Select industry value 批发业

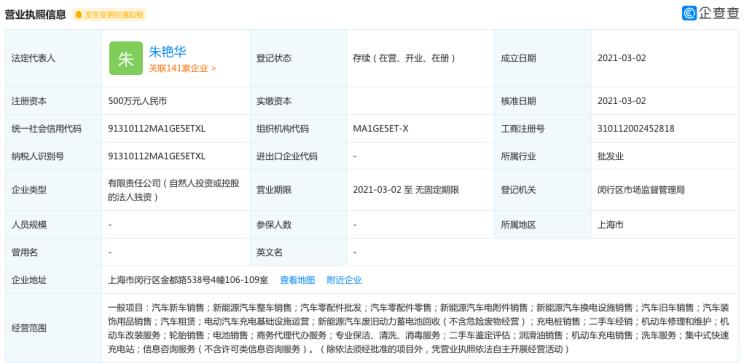pos(611,156)
